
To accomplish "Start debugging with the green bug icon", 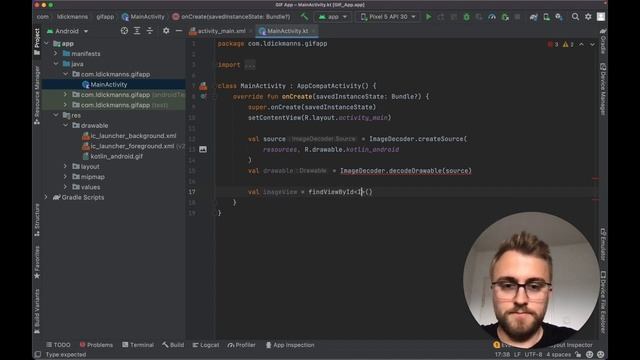I will [467, 17].
